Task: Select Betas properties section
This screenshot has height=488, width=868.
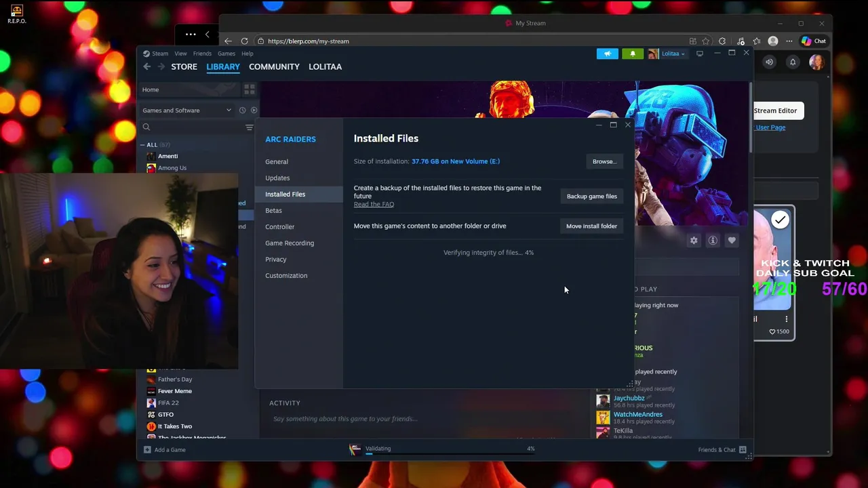Action: pyautogui.click(x=298, y=211)
